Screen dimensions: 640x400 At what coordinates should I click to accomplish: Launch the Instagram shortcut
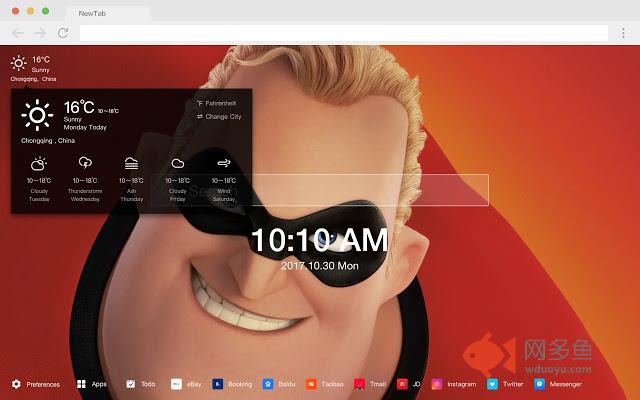437,384
